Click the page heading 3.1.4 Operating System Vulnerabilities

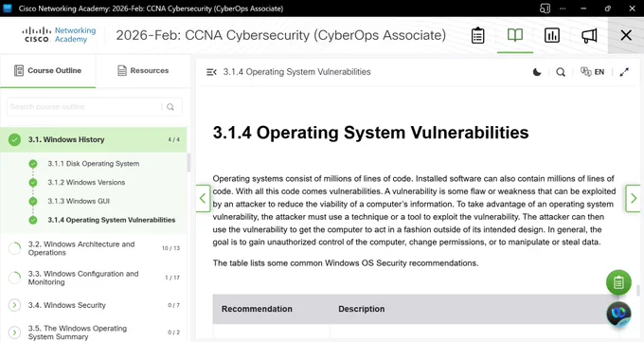[x=371, y=133]
